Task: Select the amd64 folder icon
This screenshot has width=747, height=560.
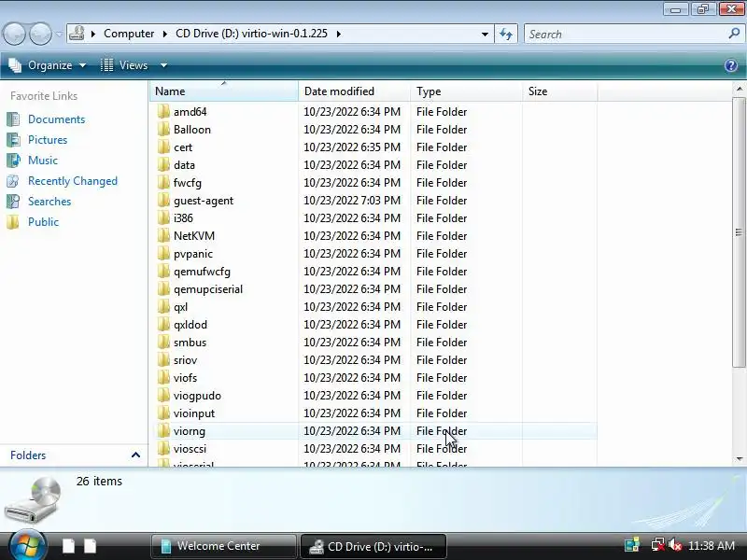Action: click(x=163, y=112)
